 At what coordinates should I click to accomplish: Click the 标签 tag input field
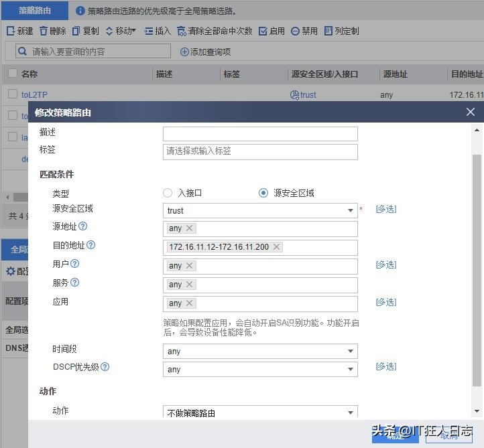[x=260, y=152]
